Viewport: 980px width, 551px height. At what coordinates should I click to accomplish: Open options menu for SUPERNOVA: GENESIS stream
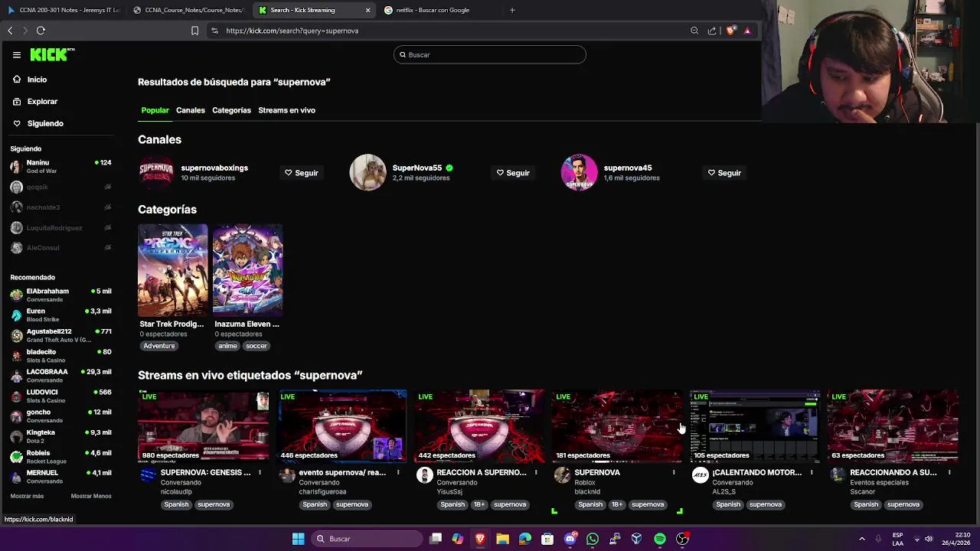pos(260,473)
